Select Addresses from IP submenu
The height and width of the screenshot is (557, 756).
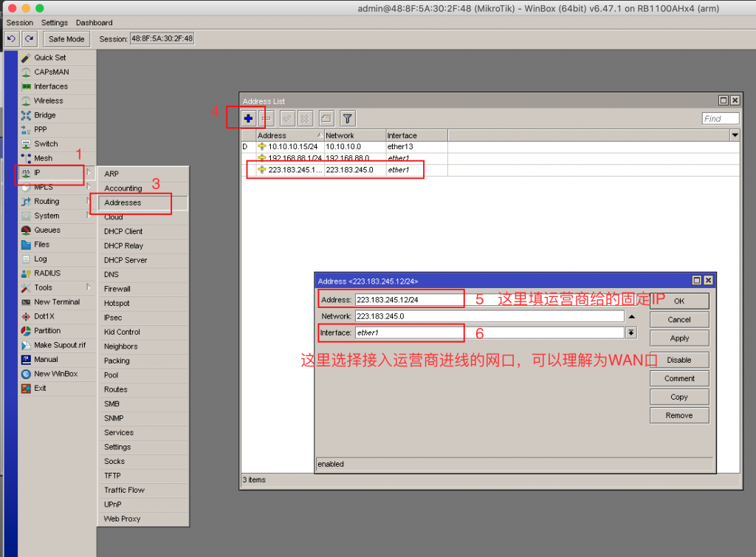pos(142,202)
